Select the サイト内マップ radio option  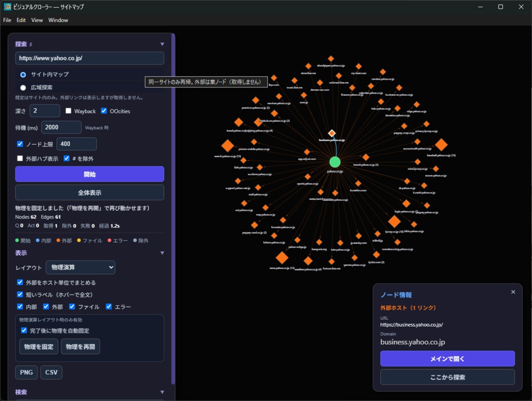coord(23,74)
